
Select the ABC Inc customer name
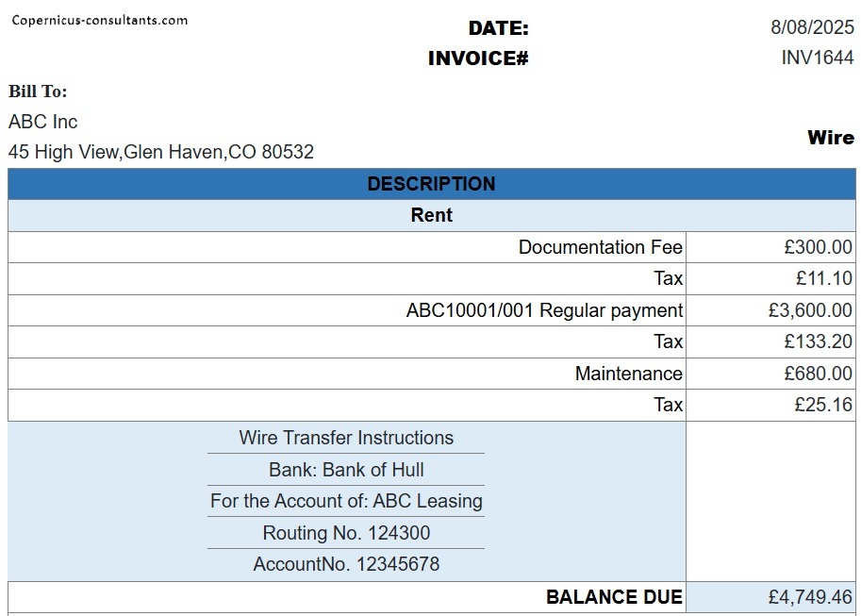(43, 122)
